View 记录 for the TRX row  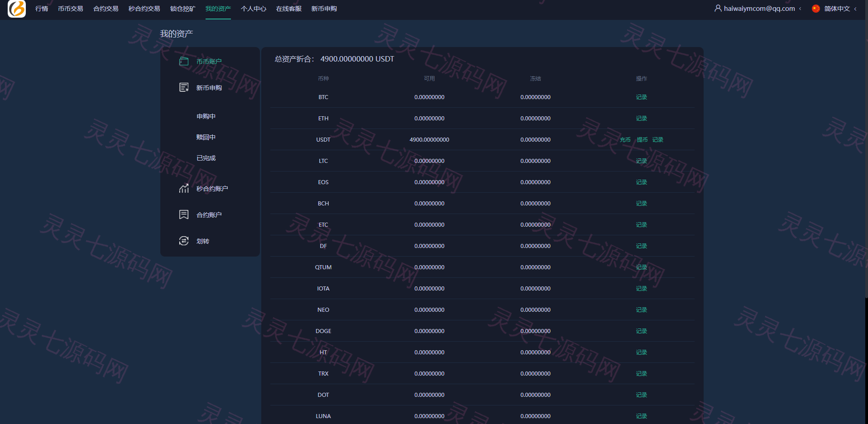[x=642, y=373]
